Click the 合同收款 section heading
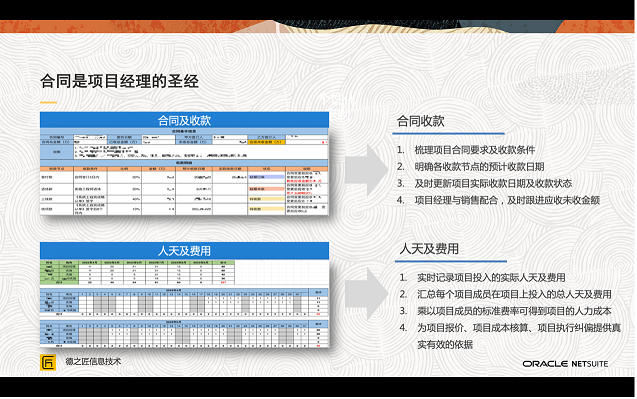Screen dimensions: 637x399 tap(420, 121)
